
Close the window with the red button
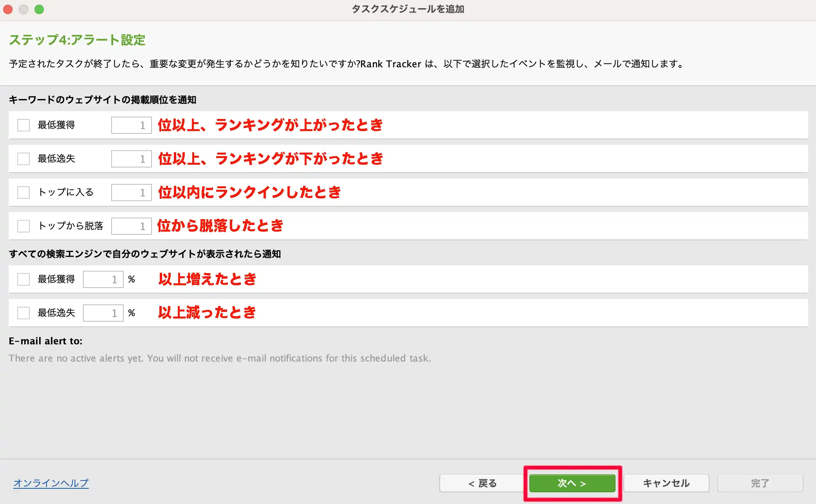(8, 9)
